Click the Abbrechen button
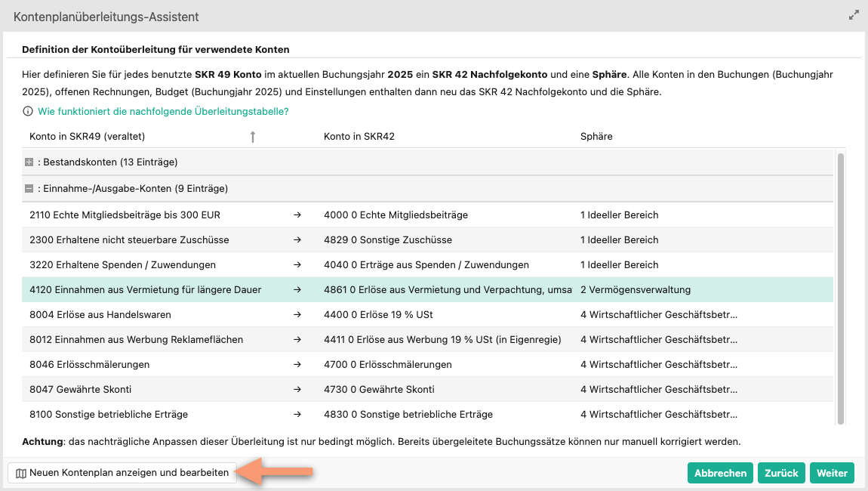Viewport: 868px width, 491px height. point(720,473)
